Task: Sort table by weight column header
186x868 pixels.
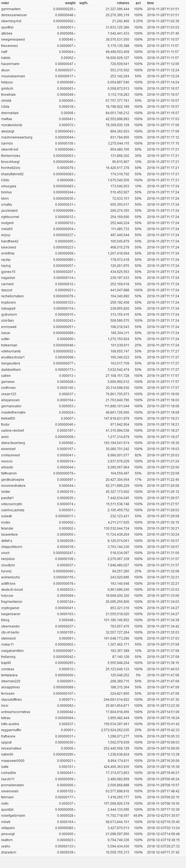Action: click(70, 3)
